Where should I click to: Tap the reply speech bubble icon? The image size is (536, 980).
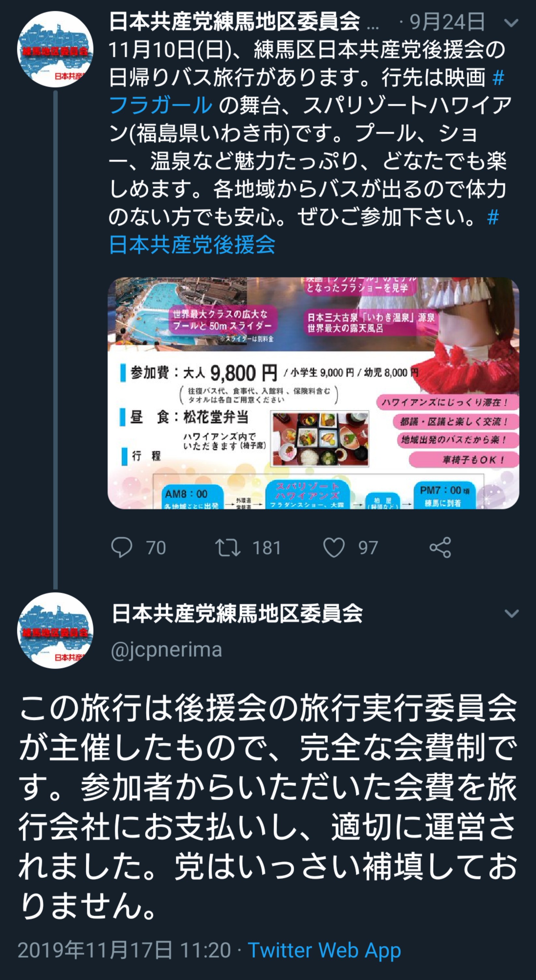122,547
